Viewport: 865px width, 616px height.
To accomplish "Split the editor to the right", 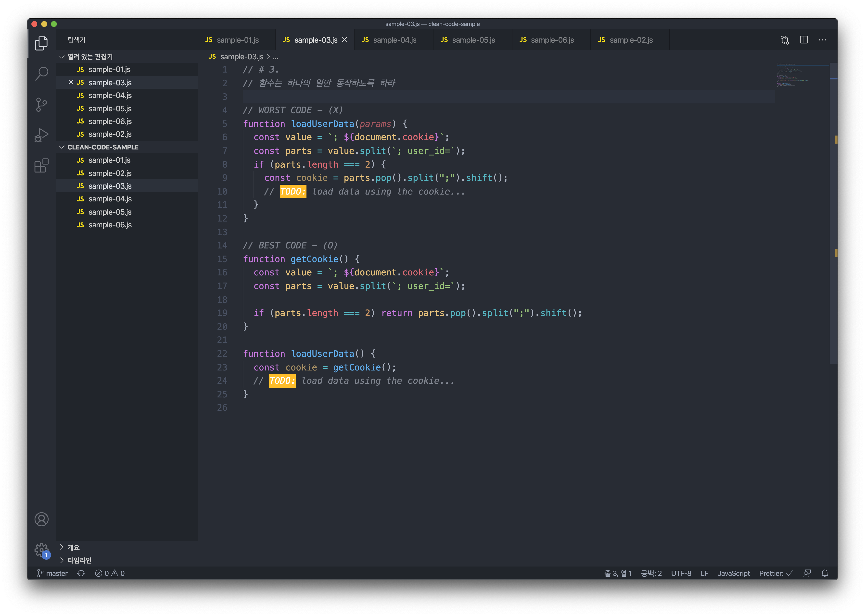I will click(x=803, y=40).
